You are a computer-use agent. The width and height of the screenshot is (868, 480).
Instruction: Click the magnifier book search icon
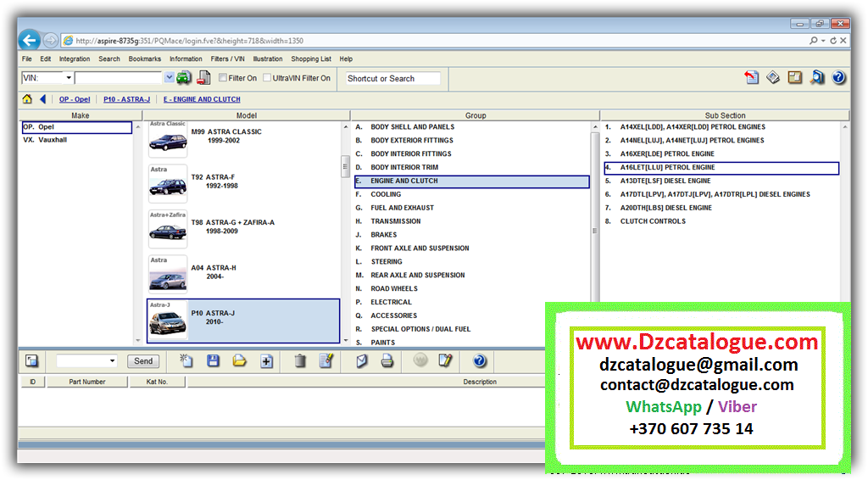(816, 78)
